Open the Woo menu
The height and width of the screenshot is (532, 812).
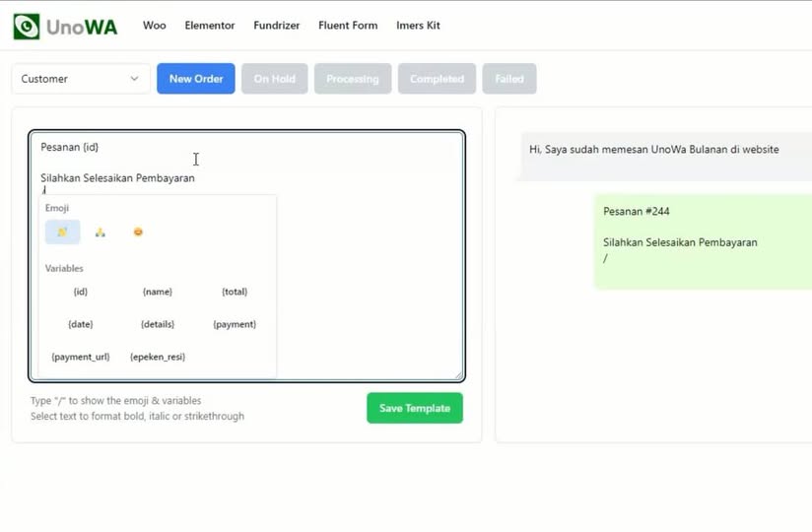(155, 26)
